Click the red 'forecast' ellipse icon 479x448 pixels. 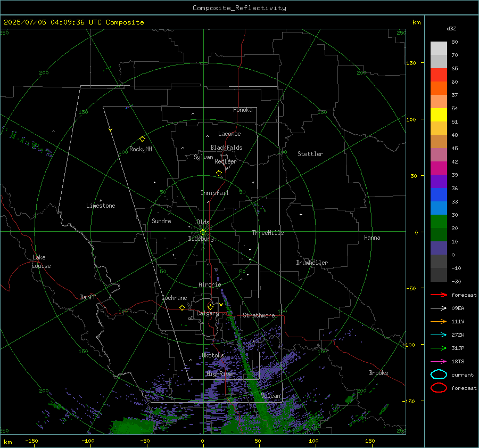coord(439,388)
